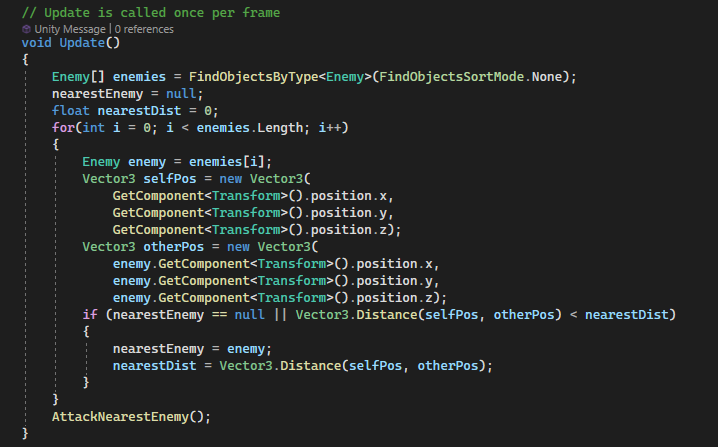
Task: Click 'FindObjectsSortMode' in the enemies line
Action: click(451, 76)
